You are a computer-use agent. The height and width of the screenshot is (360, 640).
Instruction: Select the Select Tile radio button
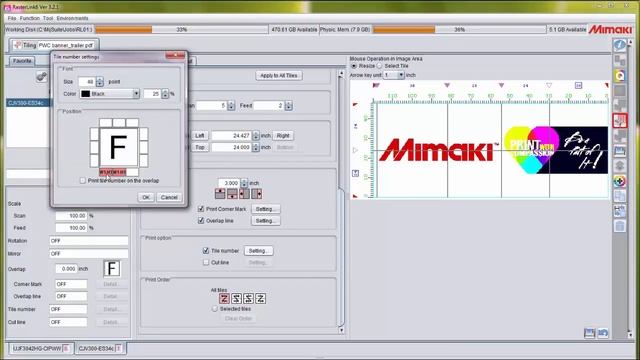tap(380, 66)
